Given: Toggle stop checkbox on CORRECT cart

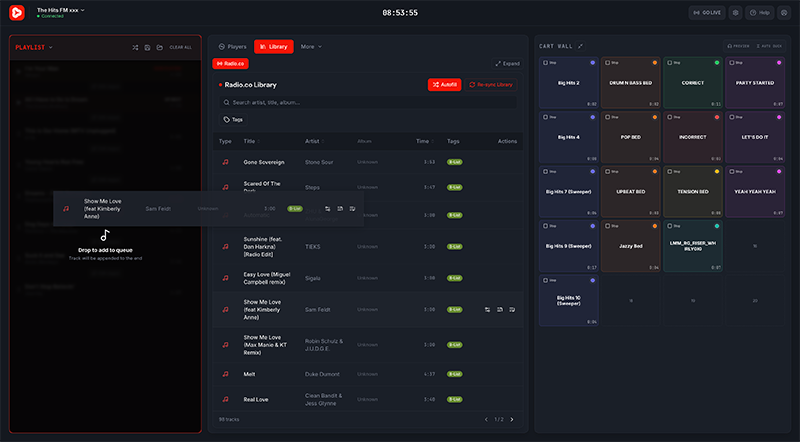Looking at the screenshot, I should point(670,63).
